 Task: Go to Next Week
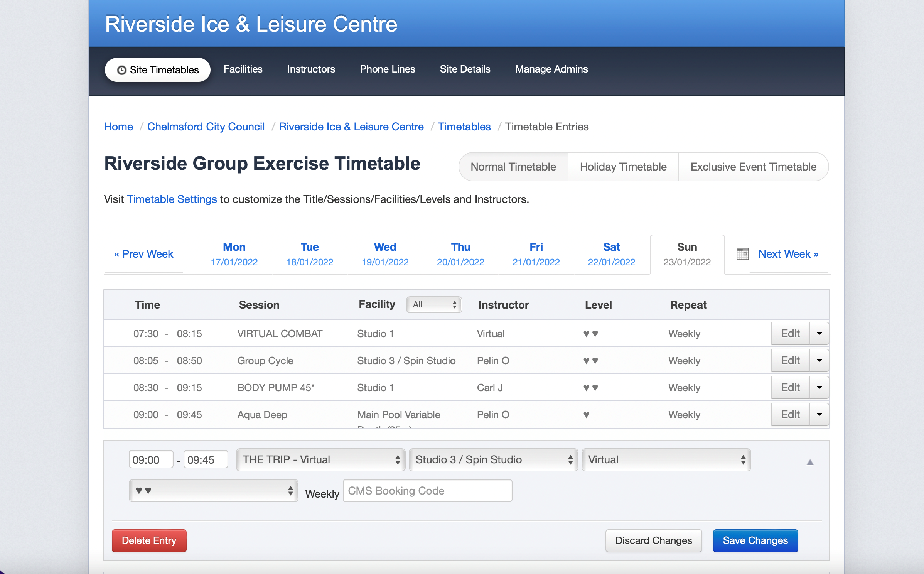(789, 254)
